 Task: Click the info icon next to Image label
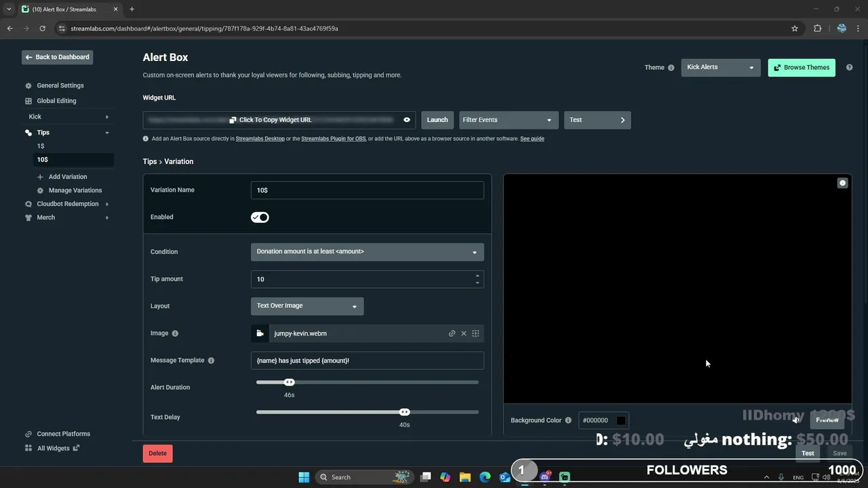coord(175,333)
